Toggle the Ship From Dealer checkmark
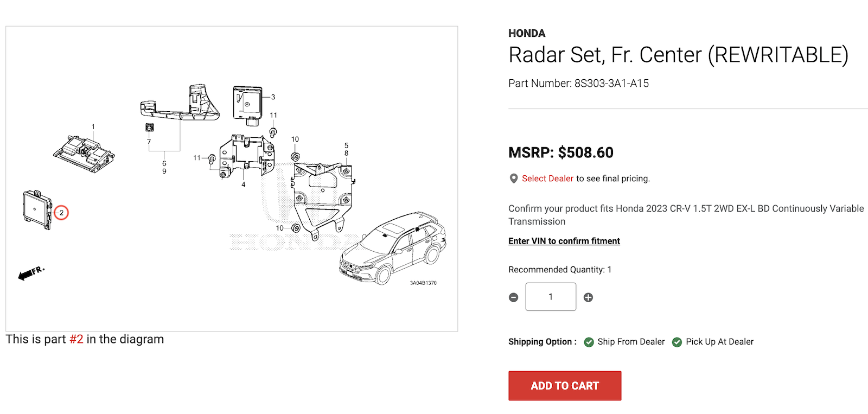This screenshot has height=414, width=868. (x=589, y=342)
